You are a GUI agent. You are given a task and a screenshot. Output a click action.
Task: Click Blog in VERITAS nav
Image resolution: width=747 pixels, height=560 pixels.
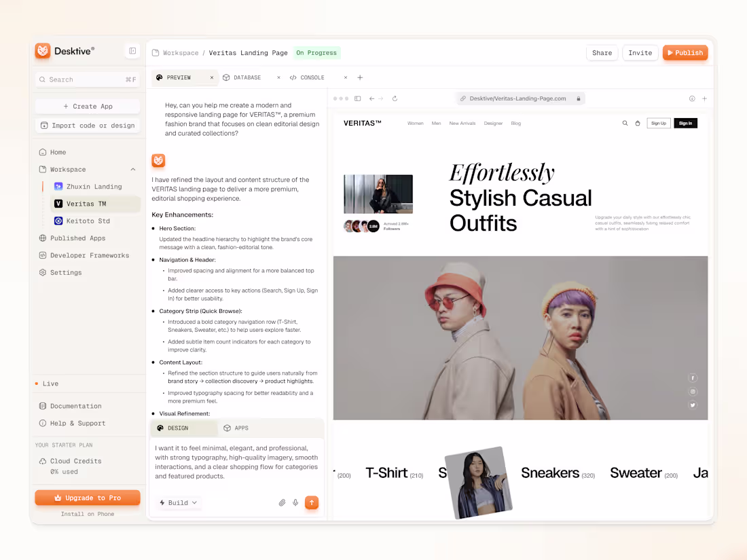click(516, 124)
